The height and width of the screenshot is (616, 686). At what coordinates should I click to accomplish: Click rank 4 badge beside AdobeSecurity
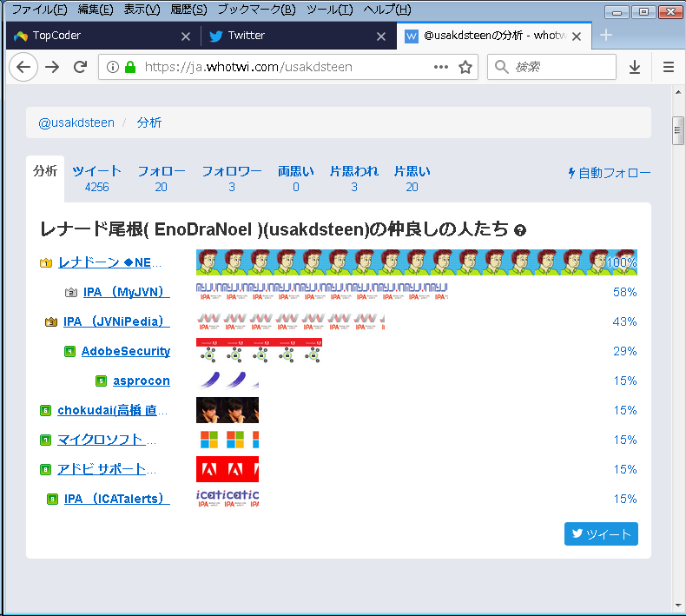[x=70, y=351]
